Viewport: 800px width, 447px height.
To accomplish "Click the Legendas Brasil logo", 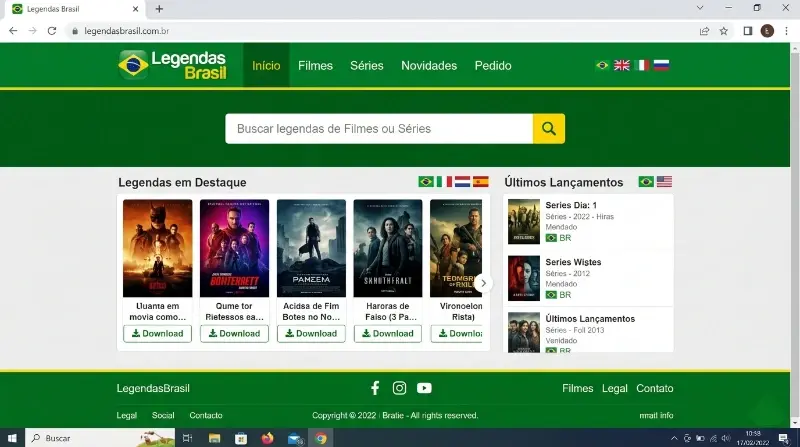I will click(x=172, y=65).
